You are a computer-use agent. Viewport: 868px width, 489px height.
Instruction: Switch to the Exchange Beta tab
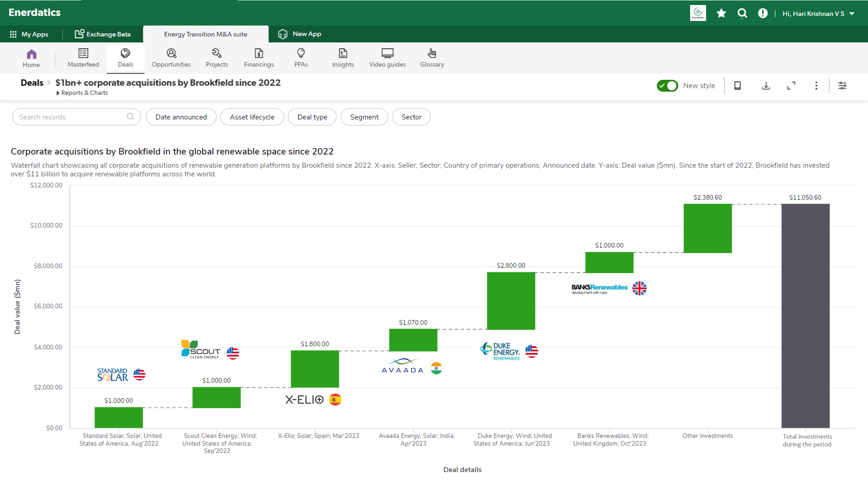click(x=103, y=34)
